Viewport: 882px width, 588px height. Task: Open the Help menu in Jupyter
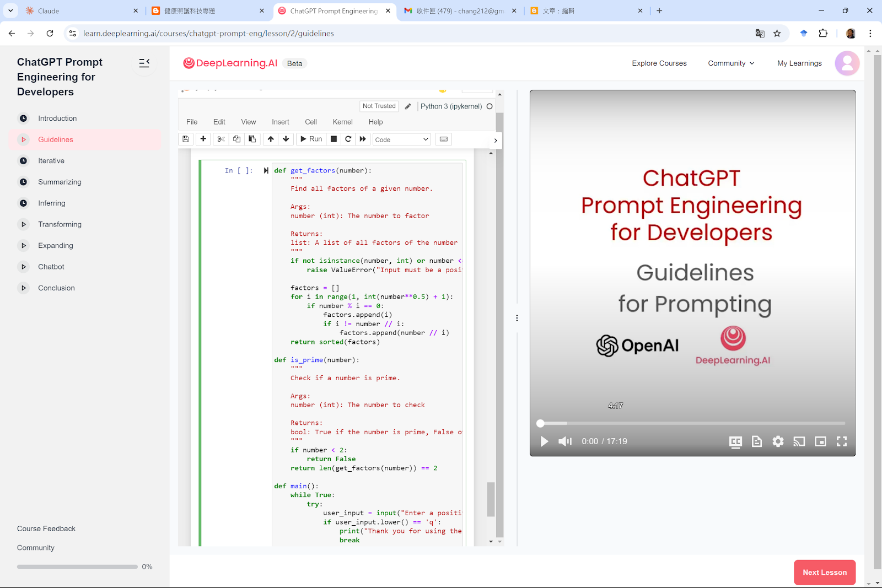375,122
